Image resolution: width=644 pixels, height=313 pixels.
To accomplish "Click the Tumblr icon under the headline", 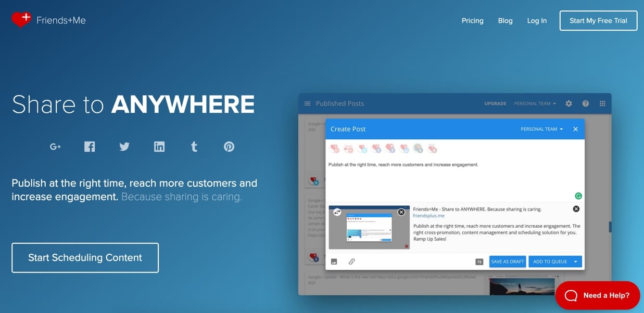I will pyautogui.click(x=194, y=147).
